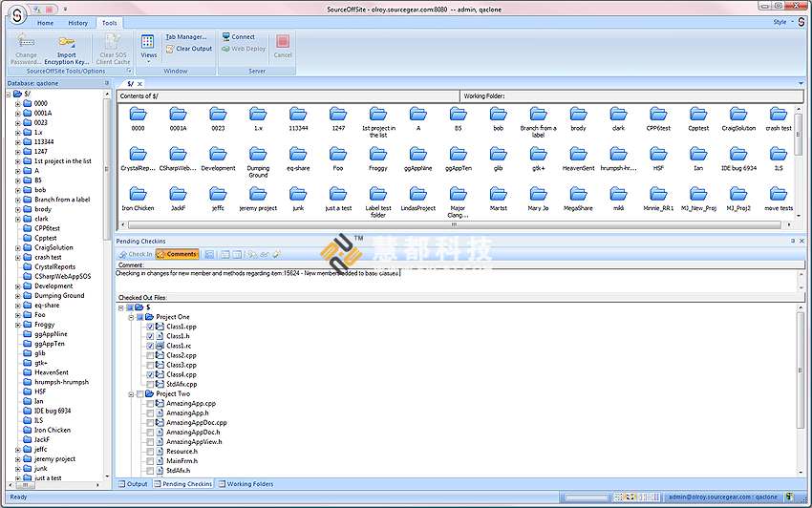Switch to Working Folders bottom tab
This screenshot has height=508, width=812.
pos(246,484)
